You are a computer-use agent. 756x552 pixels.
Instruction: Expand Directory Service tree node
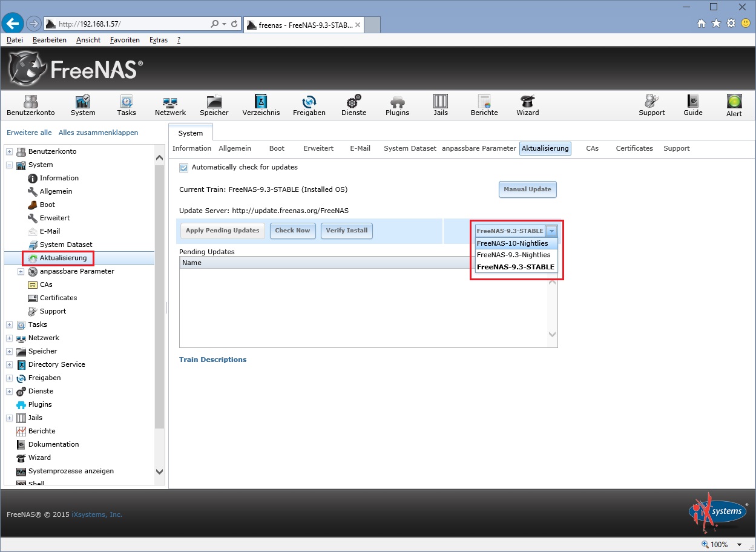click(x=9, y=364)
